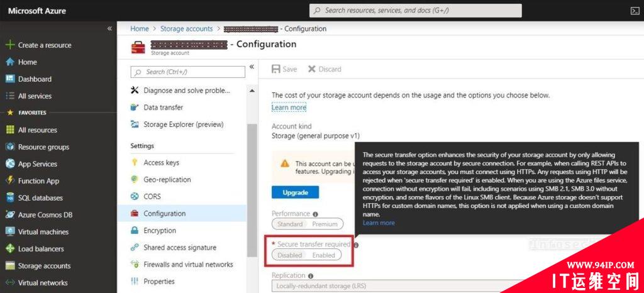Click the Function App lightning icon
Screen dimensions: 644x293
pyautogui.click(x=10, y=180)
